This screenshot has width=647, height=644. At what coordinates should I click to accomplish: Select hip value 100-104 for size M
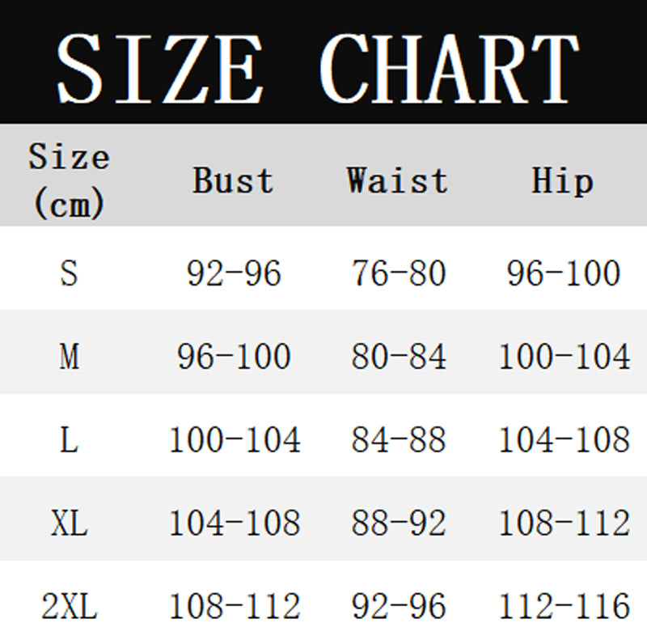click(563, 356)
